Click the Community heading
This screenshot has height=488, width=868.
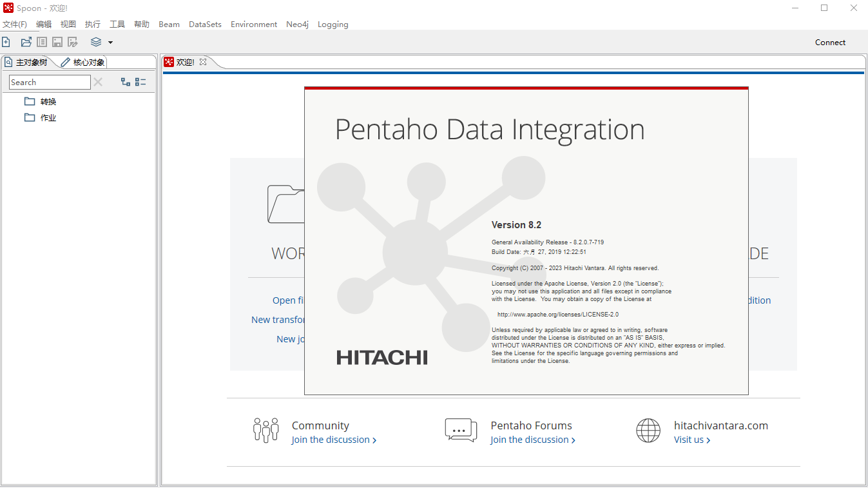(x=320, y=425)
